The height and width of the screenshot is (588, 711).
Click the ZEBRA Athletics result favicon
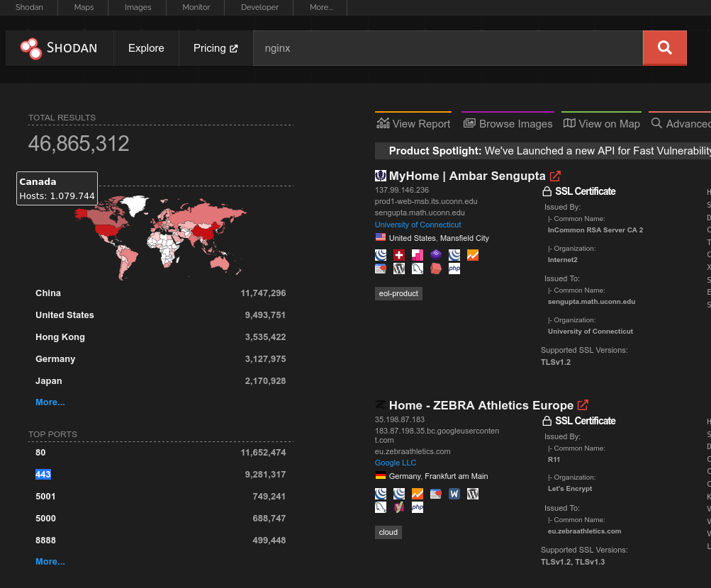[381, 404]
